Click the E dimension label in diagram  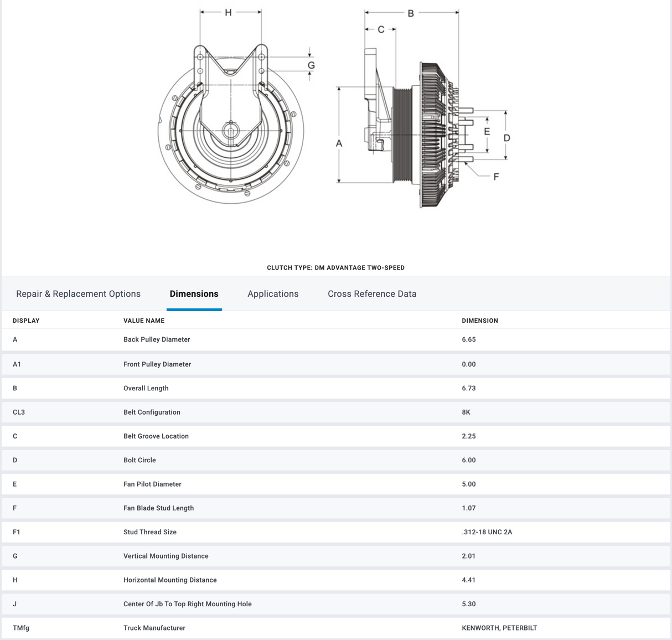coord(487,132)
